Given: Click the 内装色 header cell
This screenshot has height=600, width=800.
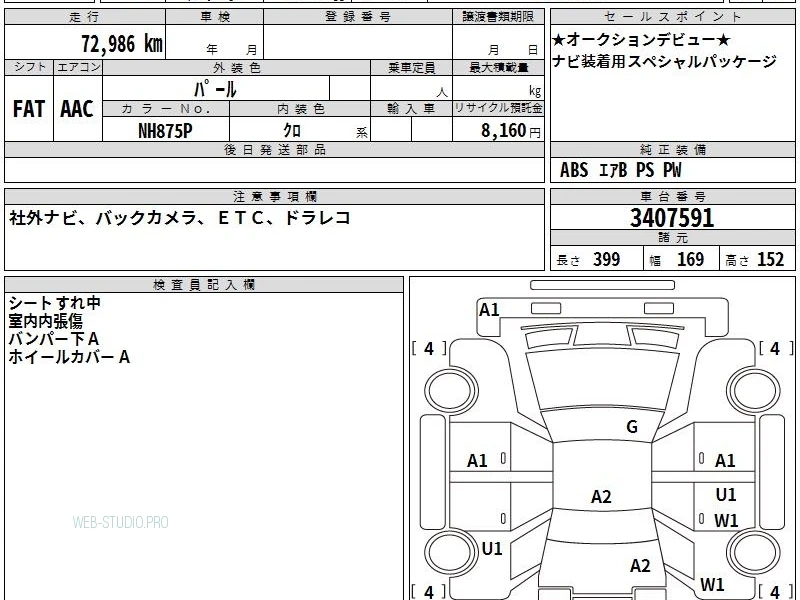Looking at the screenshot, I should point(300,109).
